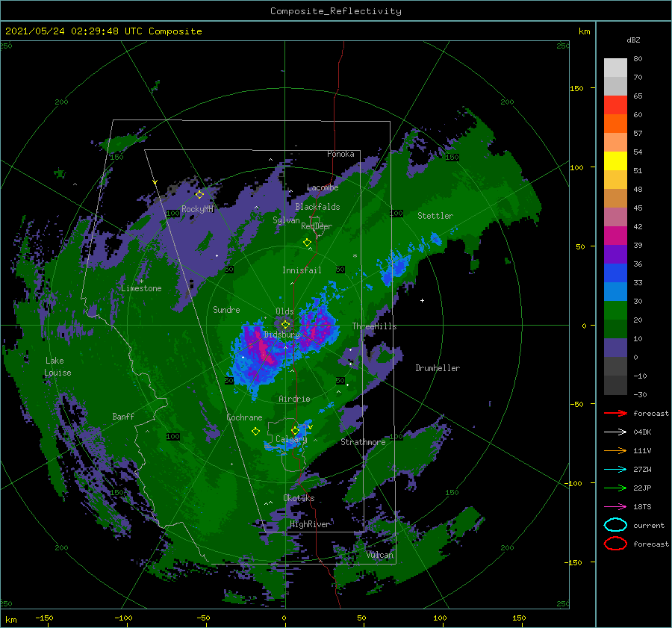This screenshot has height=628, width=672.
Task: Click the yellow diamond marker above RockyMH
Action: (199, 195)
